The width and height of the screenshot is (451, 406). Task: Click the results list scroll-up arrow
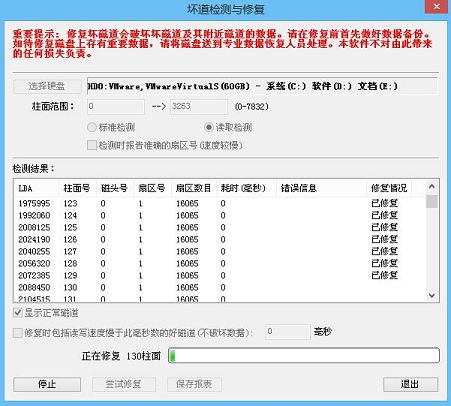[x=432, y=187]
